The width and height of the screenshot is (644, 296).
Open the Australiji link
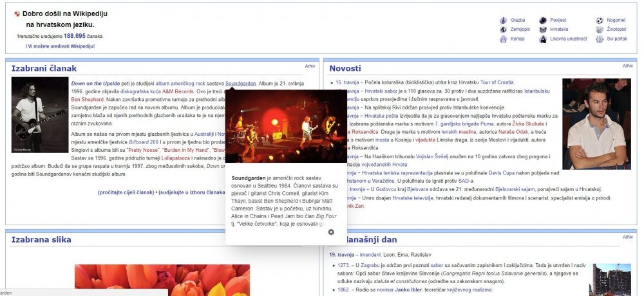pyautogui.click(x=204, y=134)
